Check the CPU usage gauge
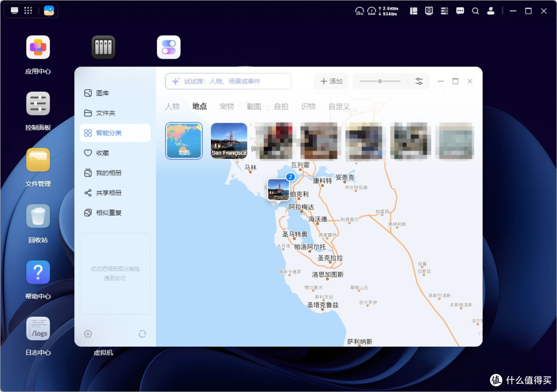The width and height of the screenshot is (557, 392). 359,11
